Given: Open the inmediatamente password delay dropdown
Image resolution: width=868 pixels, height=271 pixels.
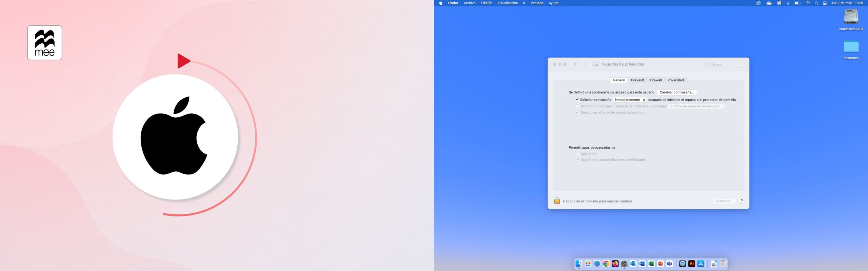Looking at the screenshot, I should (630, 100).
